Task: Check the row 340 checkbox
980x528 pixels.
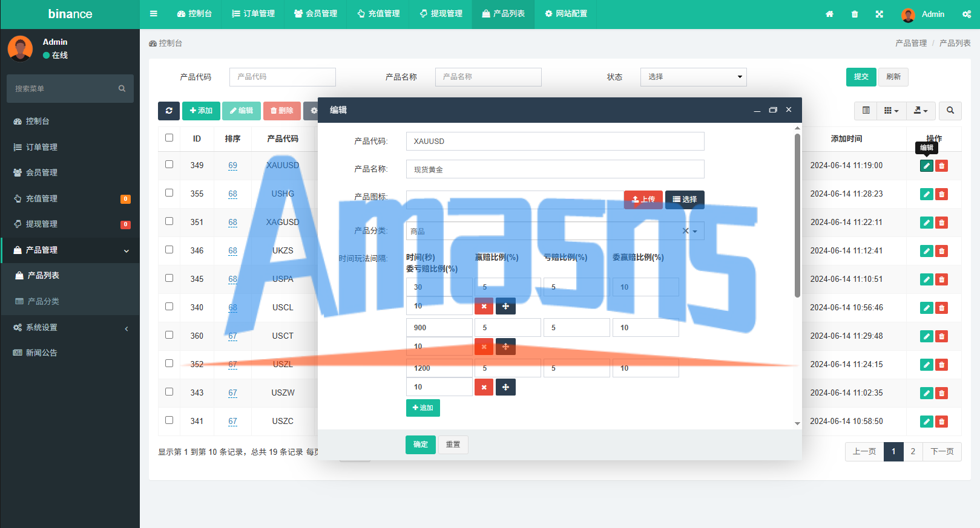Action: 169,306
